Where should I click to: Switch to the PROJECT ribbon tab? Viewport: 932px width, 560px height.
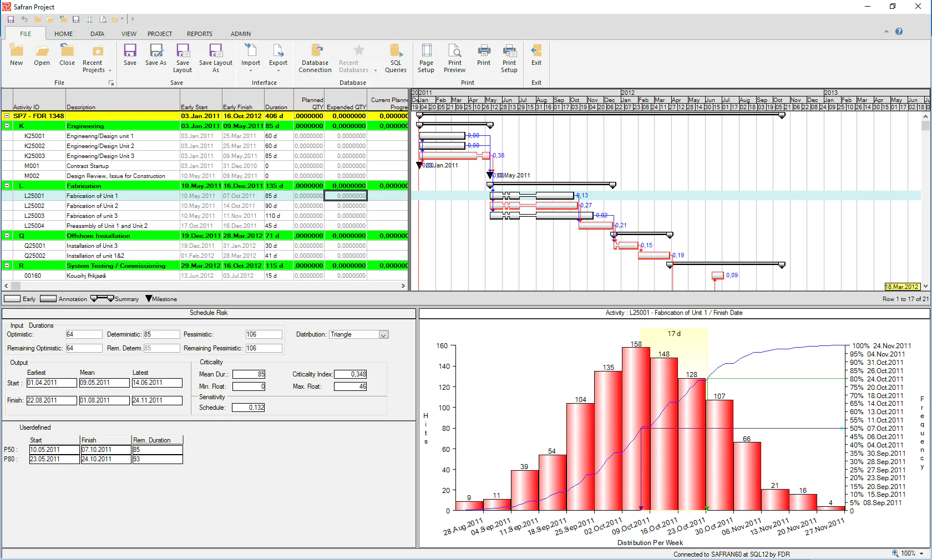[160, 34]
